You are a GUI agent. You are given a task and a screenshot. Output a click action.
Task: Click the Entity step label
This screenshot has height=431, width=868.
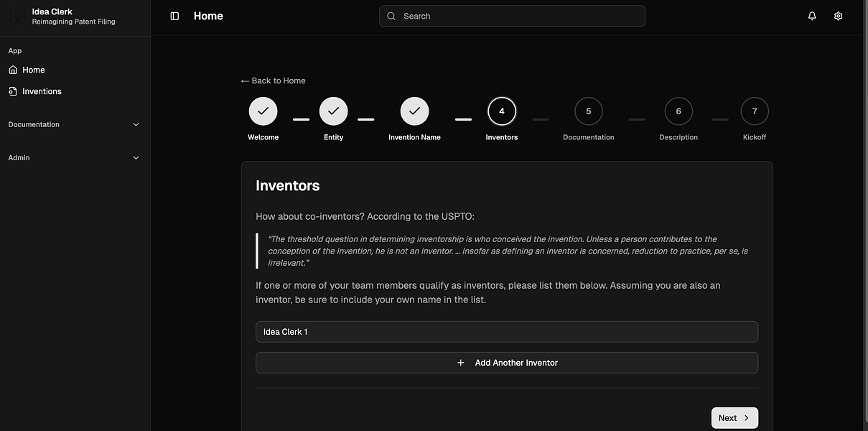tap(333, 137)
